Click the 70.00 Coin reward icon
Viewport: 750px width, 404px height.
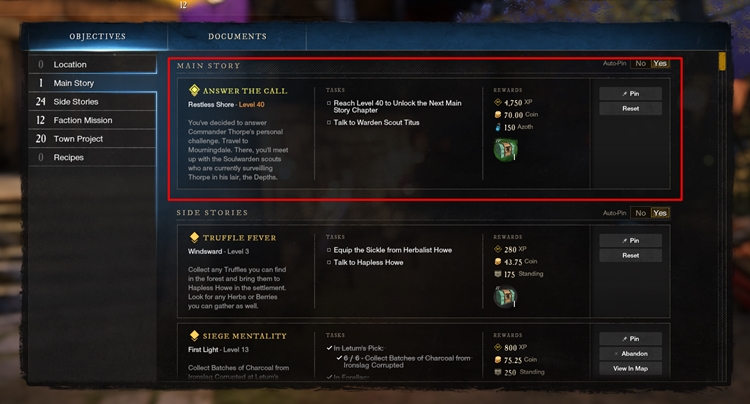click(498, 115)
